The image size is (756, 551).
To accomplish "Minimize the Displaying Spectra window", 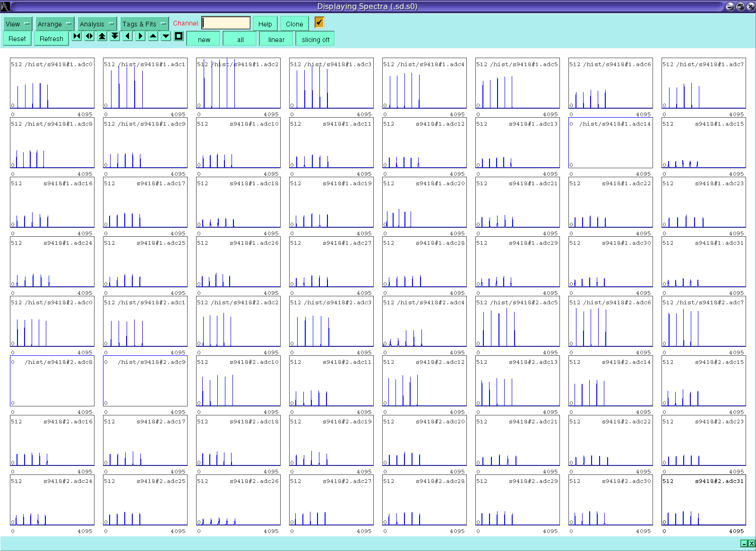I will coord(730,6).
